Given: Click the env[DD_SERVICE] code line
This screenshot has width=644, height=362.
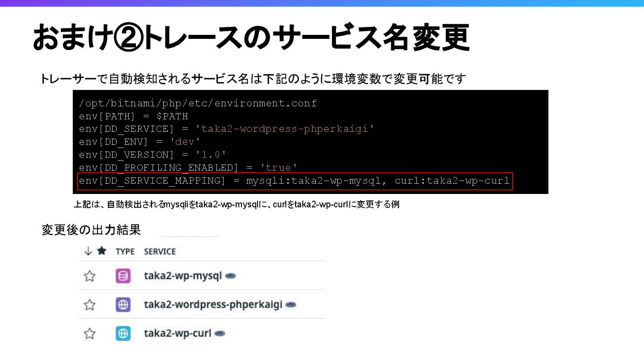Looking at the screenshot, I should tap(227, 129).
